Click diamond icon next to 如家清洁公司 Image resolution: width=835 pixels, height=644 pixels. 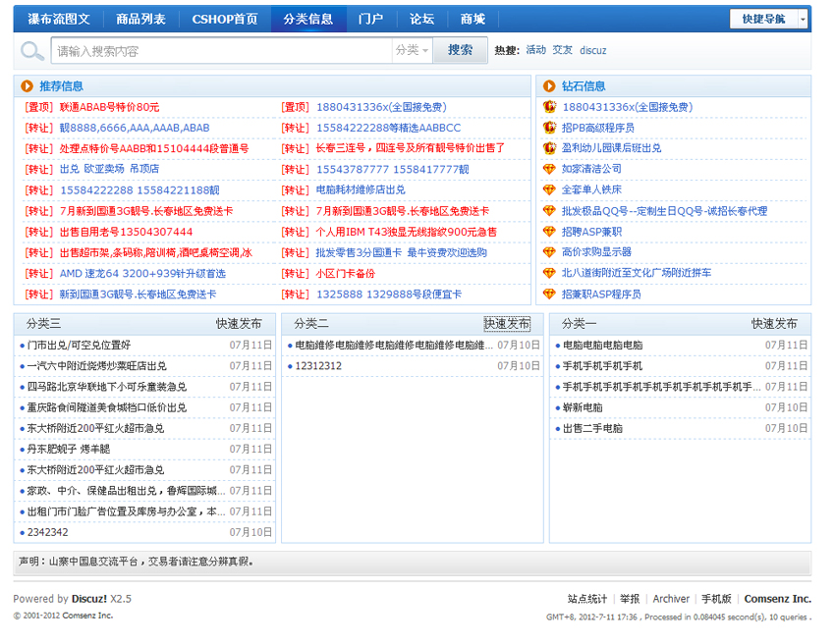click(549, 169)
